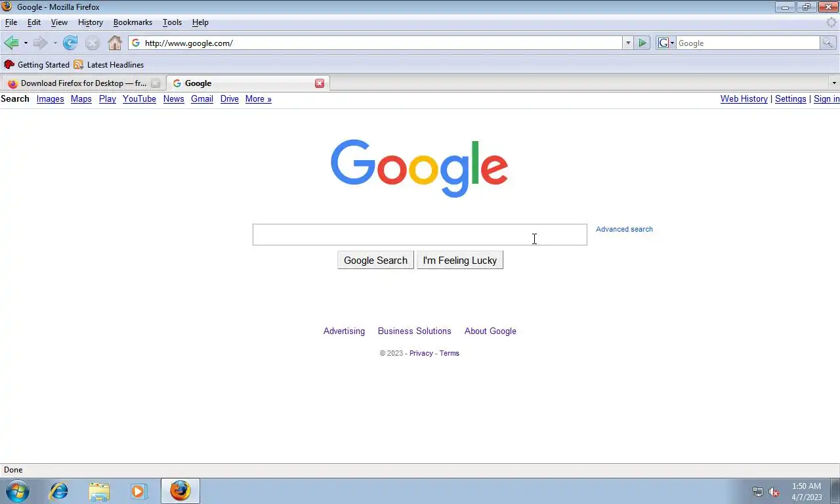
Task: Open Getting Started bookmark
Action: click(37, 65)
